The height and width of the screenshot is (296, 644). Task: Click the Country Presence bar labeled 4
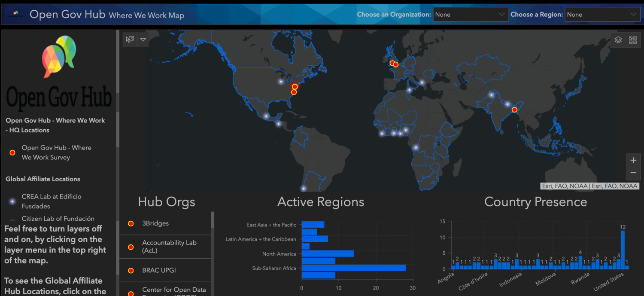pos(580,262)
